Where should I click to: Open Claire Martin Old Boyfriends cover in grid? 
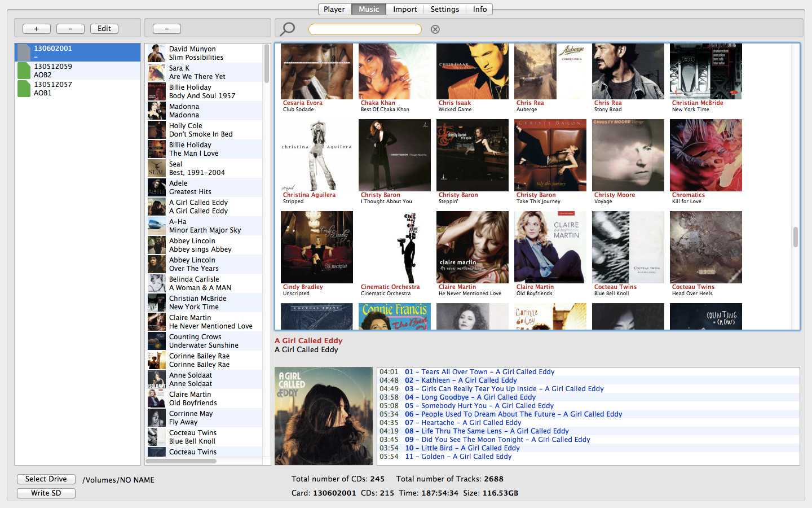[550, 247]
